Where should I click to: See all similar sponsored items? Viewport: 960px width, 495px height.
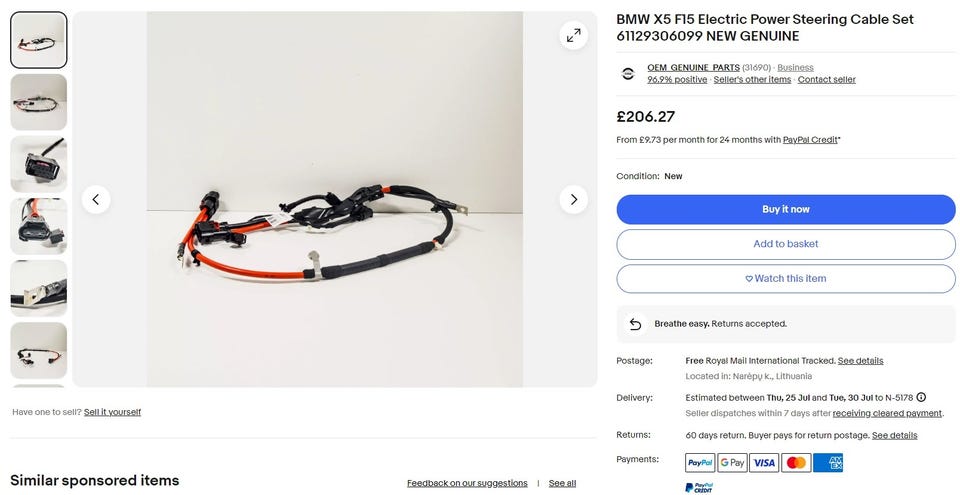562,483
